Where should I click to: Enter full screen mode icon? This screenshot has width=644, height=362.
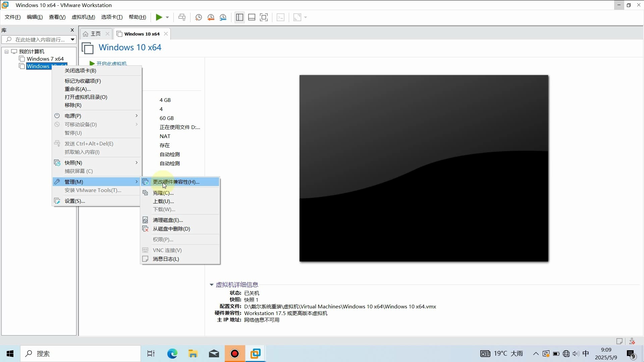pyautogui.click(x=264, y=17)
